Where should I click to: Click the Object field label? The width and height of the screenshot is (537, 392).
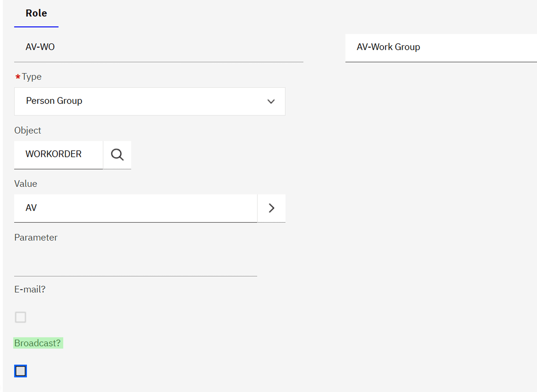27,130
